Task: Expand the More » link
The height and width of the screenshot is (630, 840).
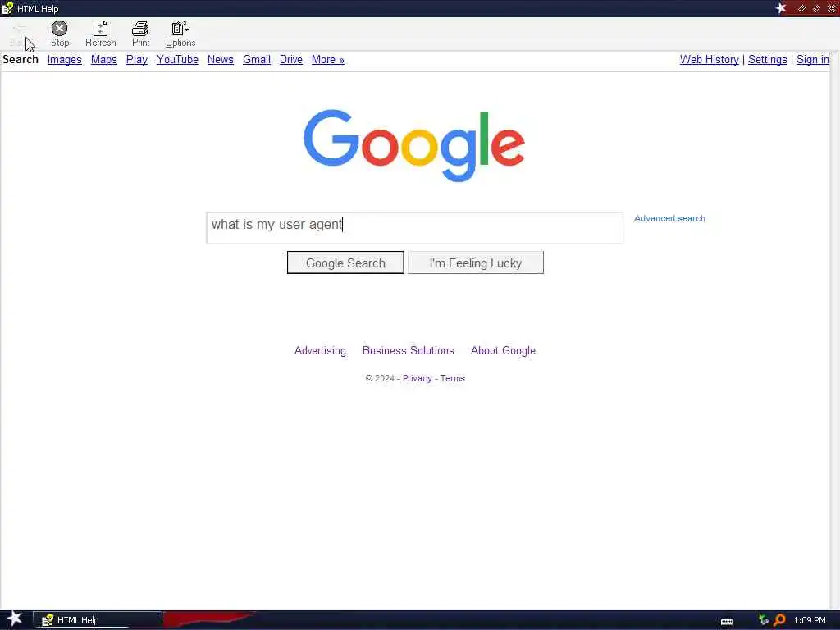Action: pos(328,59)
